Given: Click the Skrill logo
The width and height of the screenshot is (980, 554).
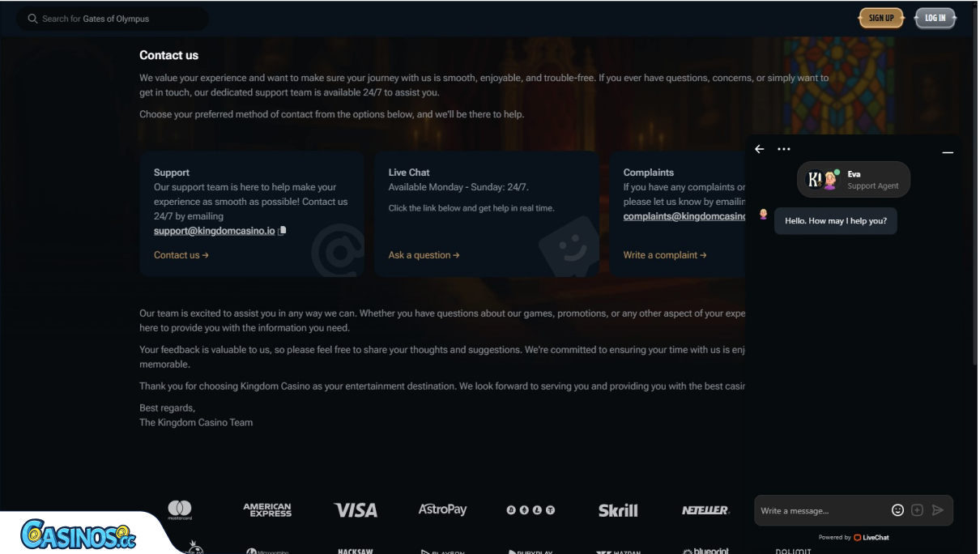Looking at the screenshot, I should tap(618, 510).
